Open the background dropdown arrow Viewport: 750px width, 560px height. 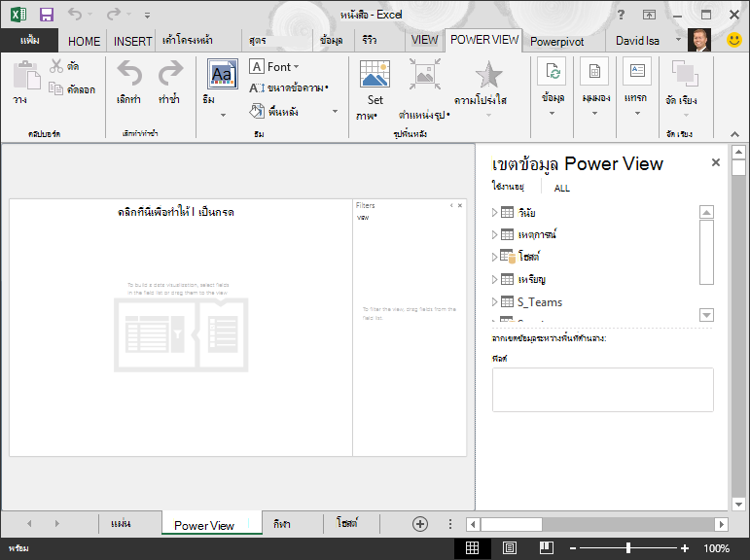(335, 112)
